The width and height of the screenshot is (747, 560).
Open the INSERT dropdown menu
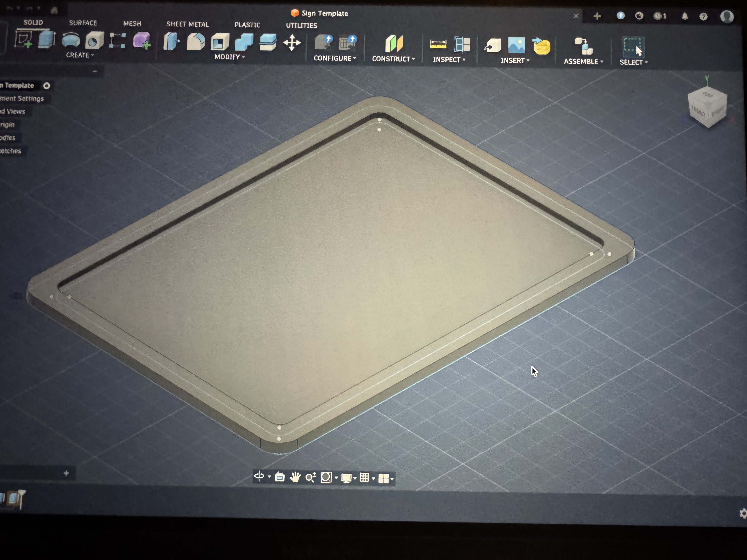515,60
